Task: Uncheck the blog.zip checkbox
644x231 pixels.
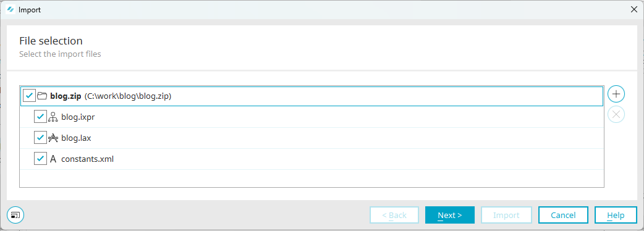Action: (29, 96)
